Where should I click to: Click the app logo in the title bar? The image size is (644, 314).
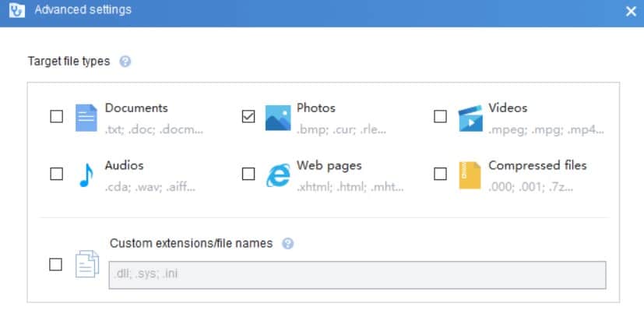(x=16, y=10)
